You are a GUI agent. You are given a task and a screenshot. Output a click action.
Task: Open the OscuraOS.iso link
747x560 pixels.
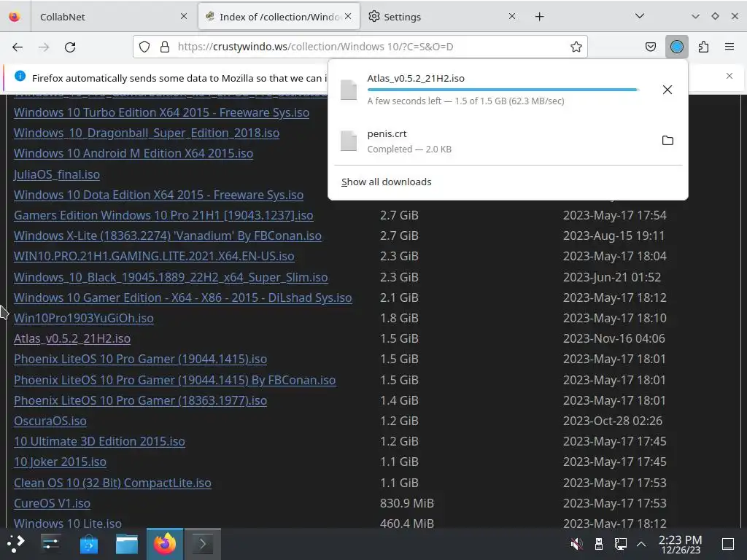pos(50,421)
